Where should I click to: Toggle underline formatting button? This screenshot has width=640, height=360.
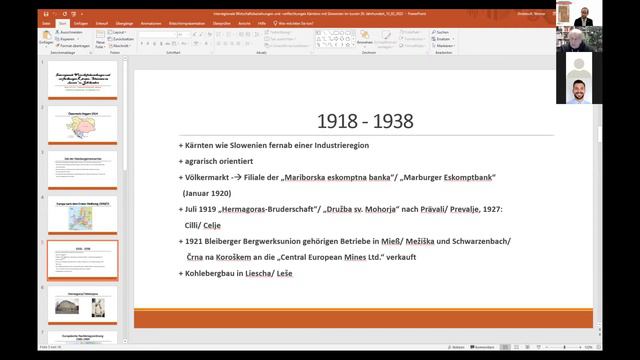(x=155, y=43)
